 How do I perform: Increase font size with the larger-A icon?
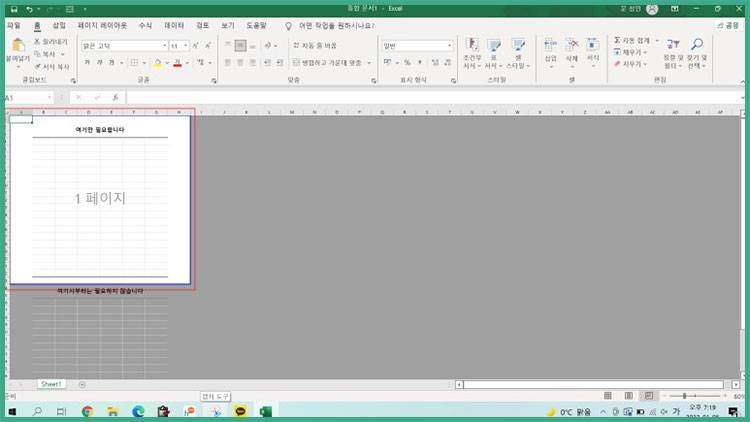[x=195, y=45]
